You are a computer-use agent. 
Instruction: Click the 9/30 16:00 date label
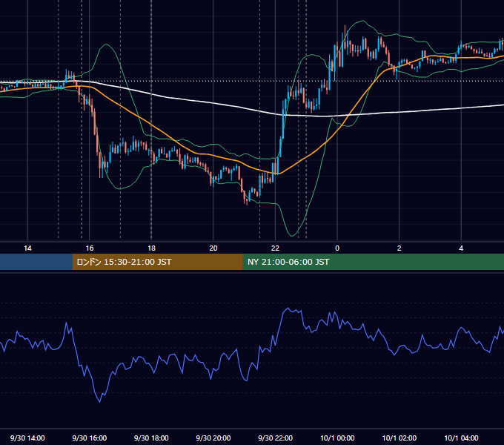90,438
